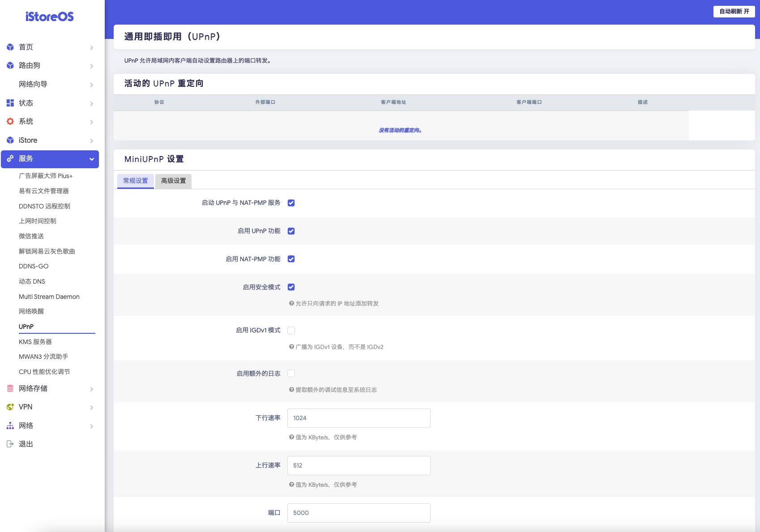Select the iStore sidebar icon
The image size is (760, 532).
pos(10,140)
